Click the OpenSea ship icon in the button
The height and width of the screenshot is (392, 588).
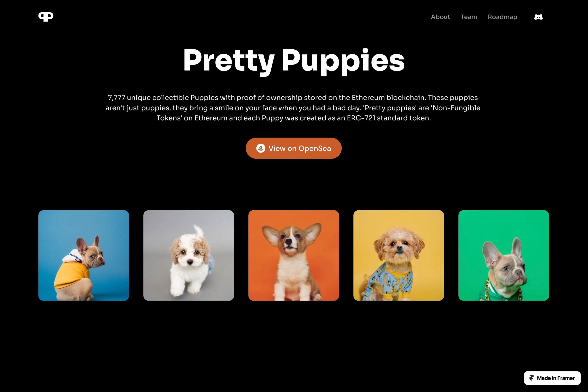click(x=261, y=148)
